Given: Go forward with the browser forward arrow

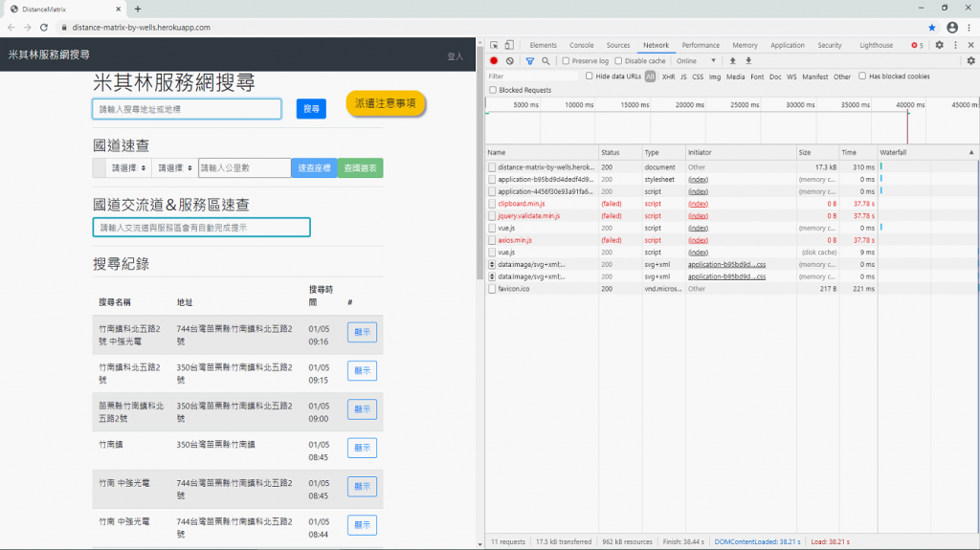Looking at the screenshot, I should pos(28,28).
